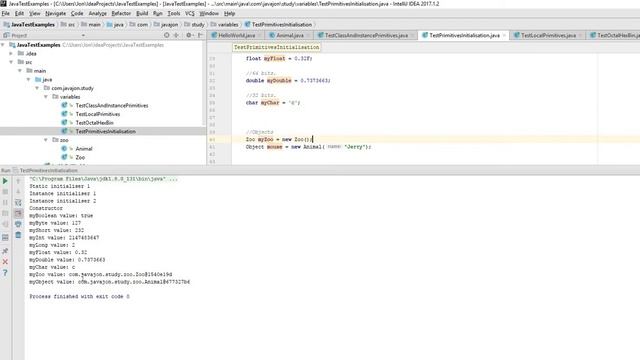This screenshot has height=360, width=640.
Task: Click the print console output icon
Action: (x=18, y=224)
